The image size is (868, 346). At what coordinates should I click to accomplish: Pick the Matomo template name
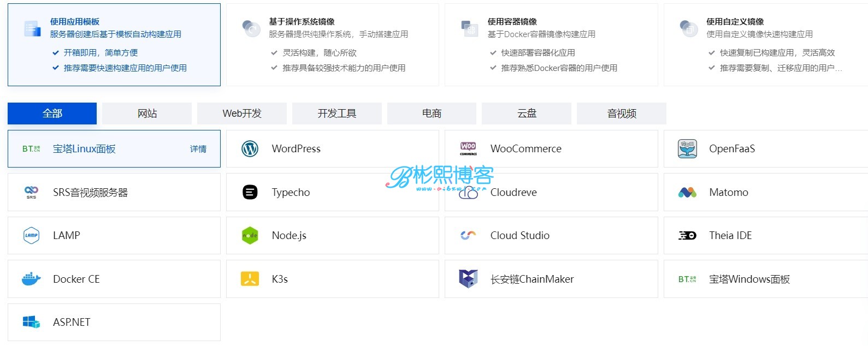click(x=729, y=192)
